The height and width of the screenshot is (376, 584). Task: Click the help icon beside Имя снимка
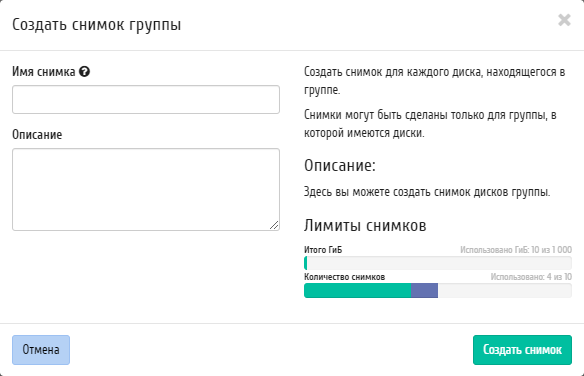85,71
